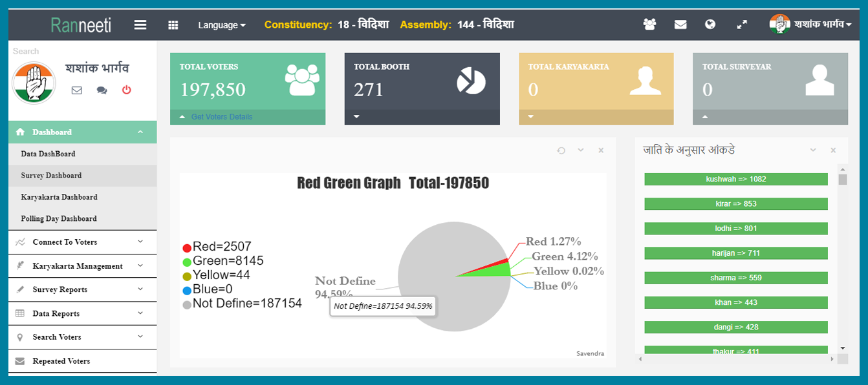Click the kushwah => 1082 caste bar

(x=736, y=179)
